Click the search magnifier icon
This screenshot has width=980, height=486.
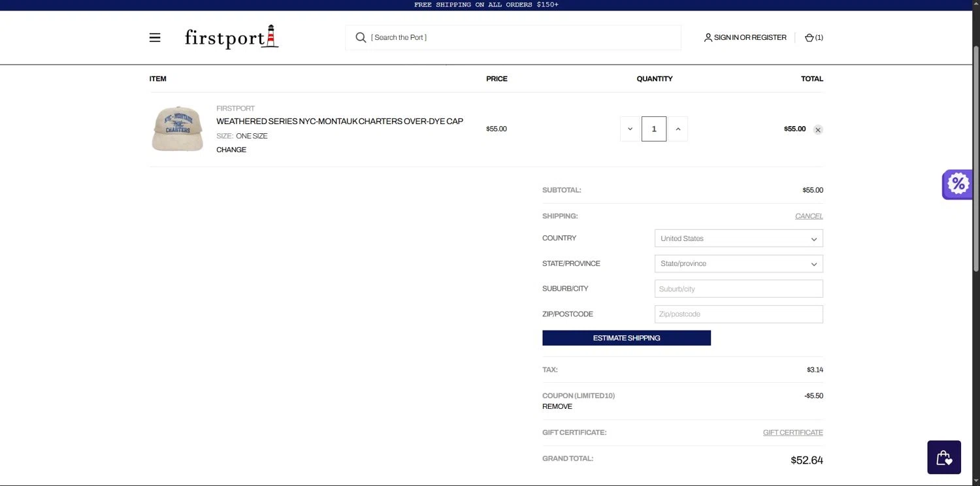(x=361, y=37)
